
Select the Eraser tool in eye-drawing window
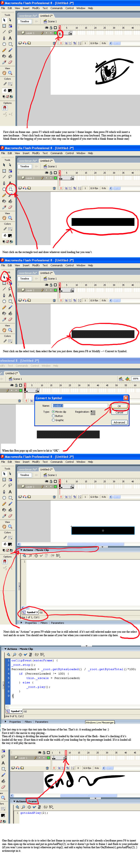coord(10,62)
